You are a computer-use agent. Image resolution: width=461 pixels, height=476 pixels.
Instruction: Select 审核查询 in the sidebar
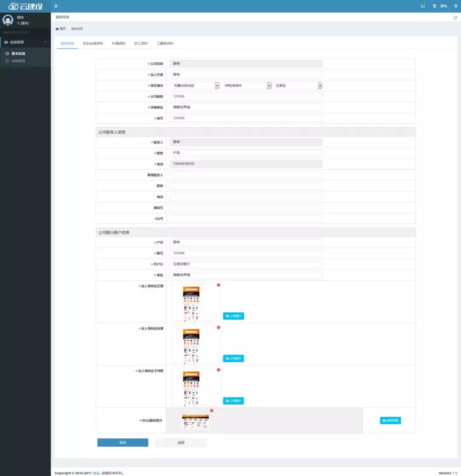(x=18, y=61)
